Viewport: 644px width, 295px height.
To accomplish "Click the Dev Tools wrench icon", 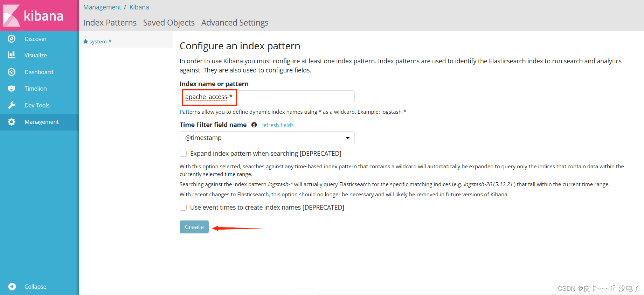I will click(12, 105).
